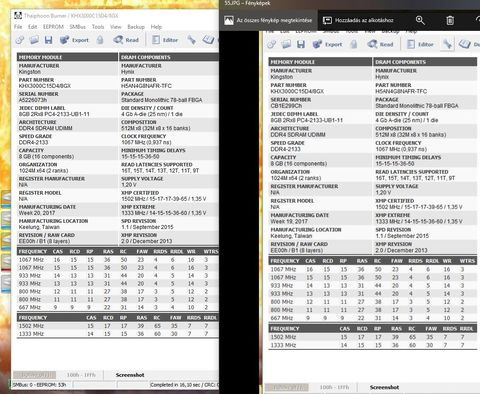This screenshot has width=480, height=394.
Task: Switch to the 100h - 1FFh tab in Thaiphoon Burner
Action: [x=81, y=375]
